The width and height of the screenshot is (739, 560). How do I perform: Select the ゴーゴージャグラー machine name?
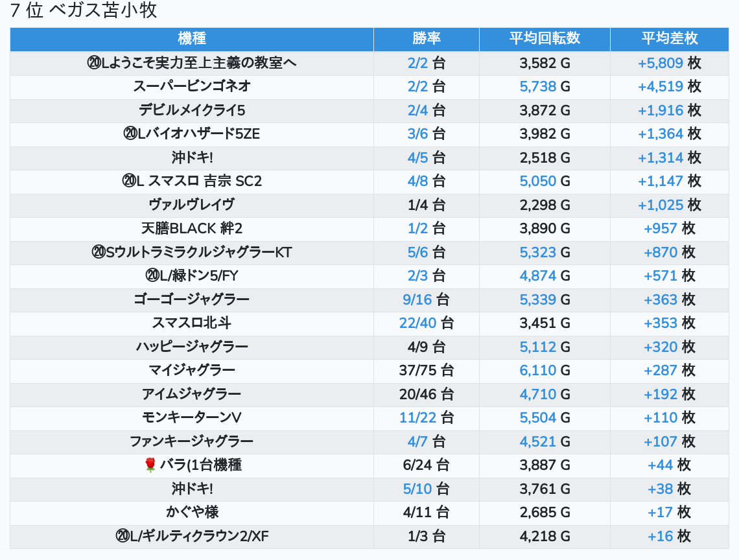coord(192,299)
